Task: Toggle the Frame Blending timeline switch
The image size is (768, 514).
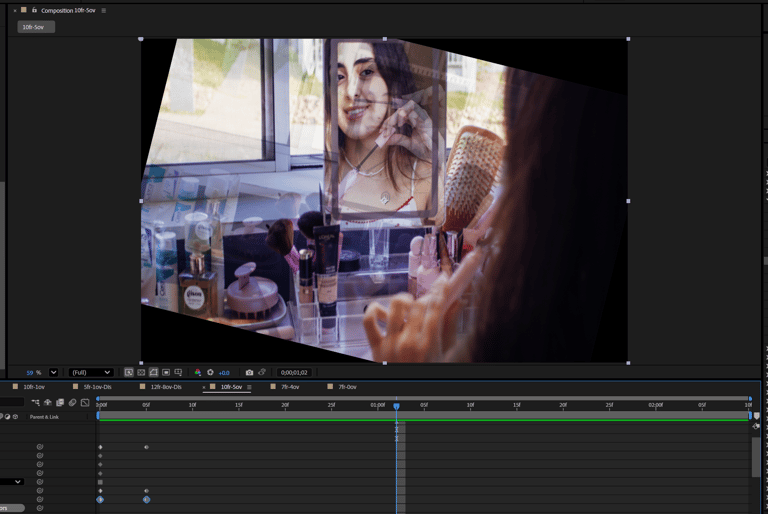Action: [60, 402]
